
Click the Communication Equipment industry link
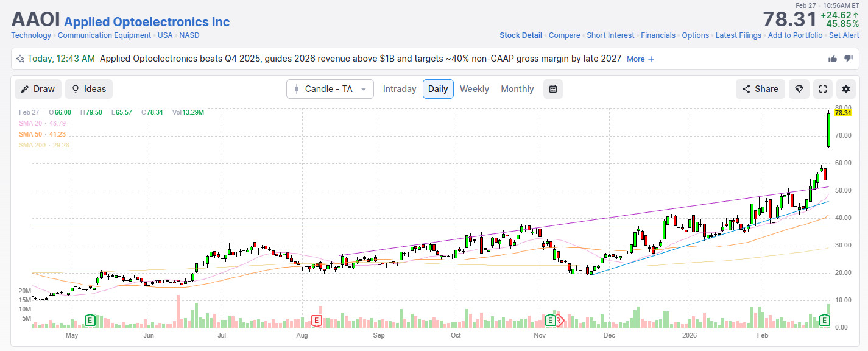[104, 35]
